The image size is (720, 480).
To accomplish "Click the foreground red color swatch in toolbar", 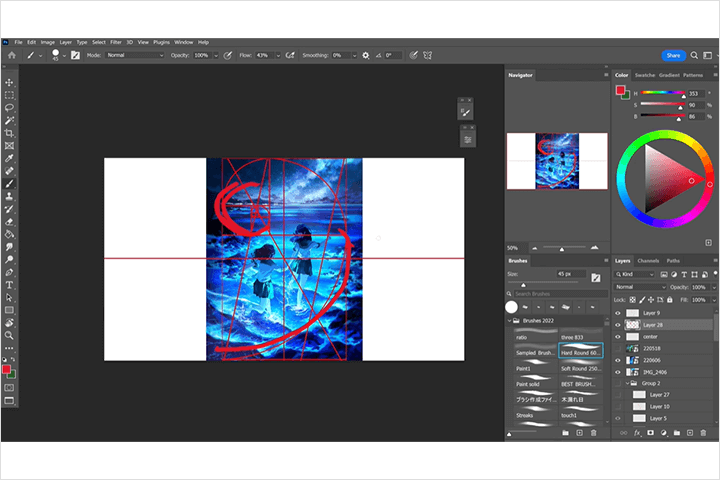I will pyautogui.click(x=6, y=369).
